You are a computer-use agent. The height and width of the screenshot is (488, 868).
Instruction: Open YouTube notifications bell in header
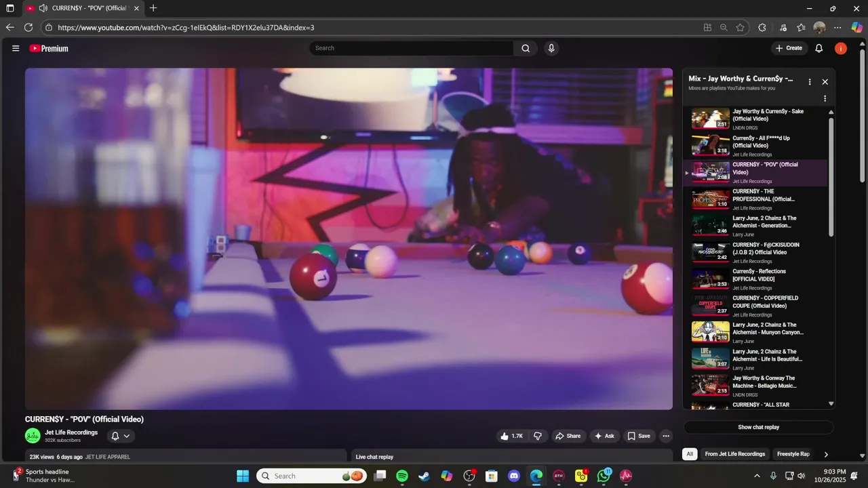(x=818, y=48)
